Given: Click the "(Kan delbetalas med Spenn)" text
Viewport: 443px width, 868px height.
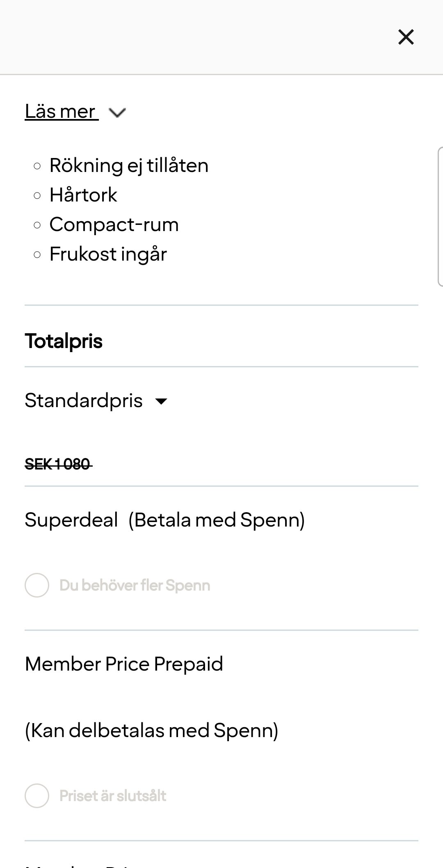Looking at the screenshot, I should coord(151,731).
